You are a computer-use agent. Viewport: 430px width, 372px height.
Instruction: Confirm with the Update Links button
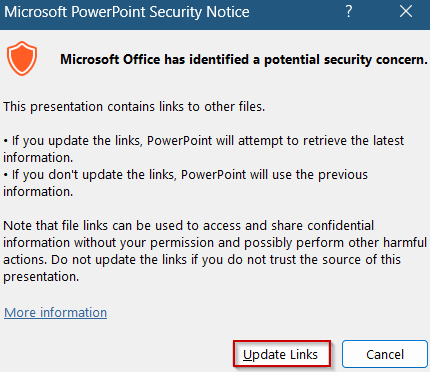point(282,354)
